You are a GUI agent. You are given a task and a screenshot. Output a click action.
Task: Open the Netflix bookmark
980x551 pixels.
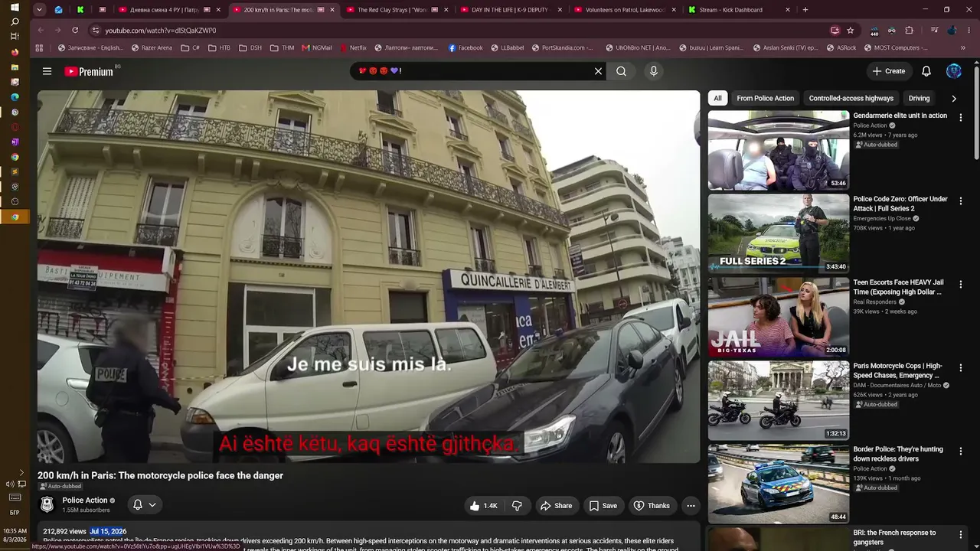(352, 47)
